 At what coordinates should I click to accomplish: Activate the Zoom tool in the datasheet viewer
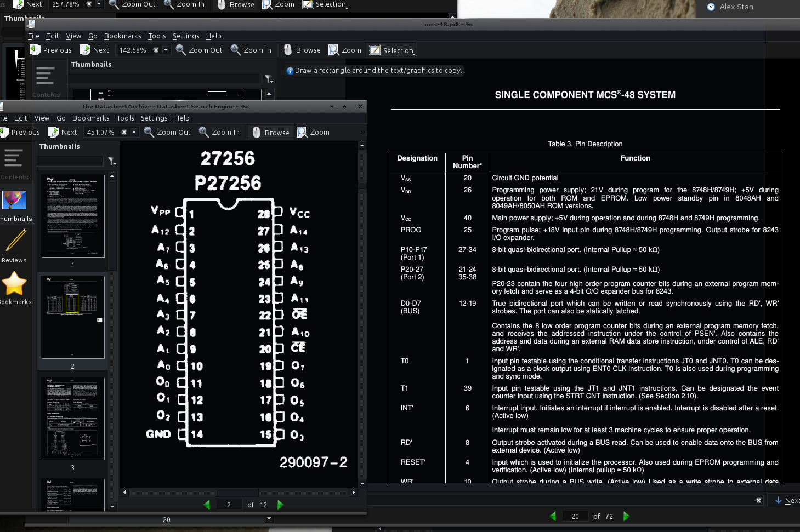coord(313,132)
